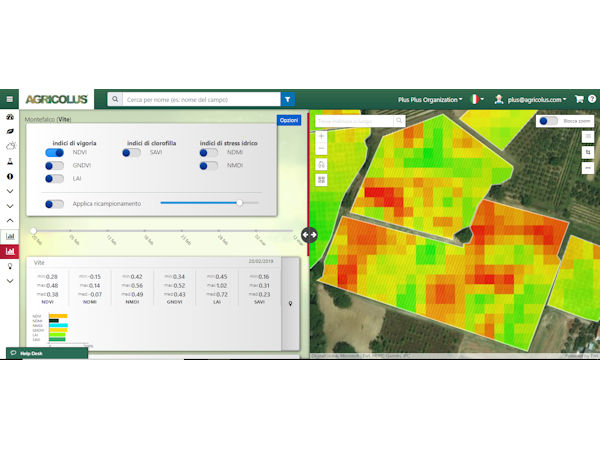Open the blue filter funnel button

click(x=287, y=99)
